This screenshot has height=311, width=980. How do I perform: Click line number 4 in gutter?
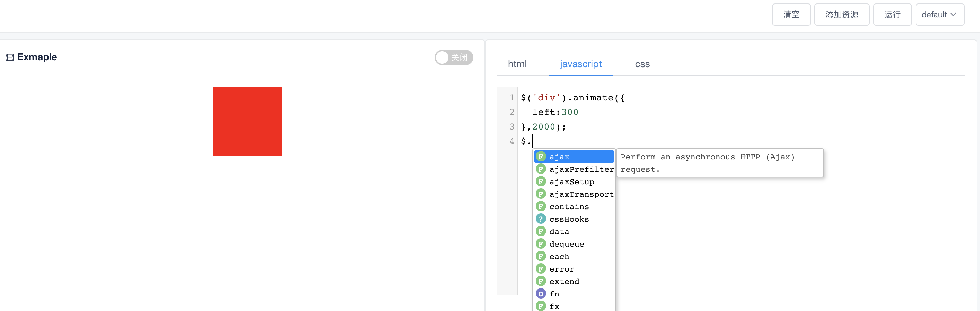(x=512, y=141)
